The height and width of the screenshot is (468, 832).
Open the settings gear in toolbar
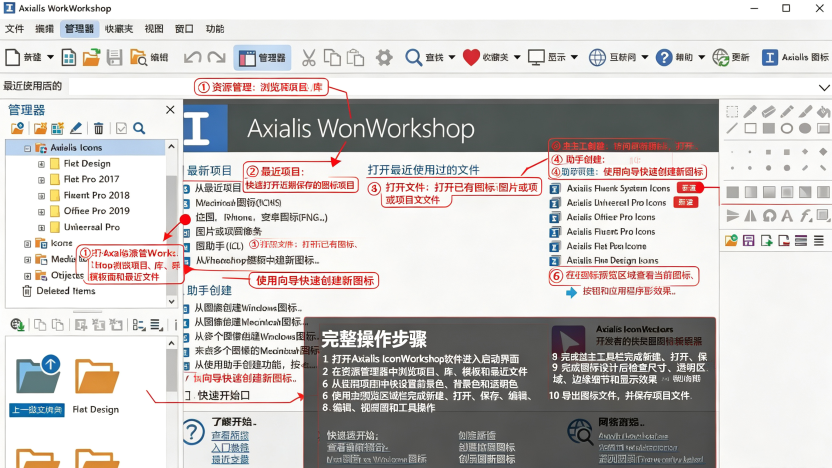(x=384, y=57)
